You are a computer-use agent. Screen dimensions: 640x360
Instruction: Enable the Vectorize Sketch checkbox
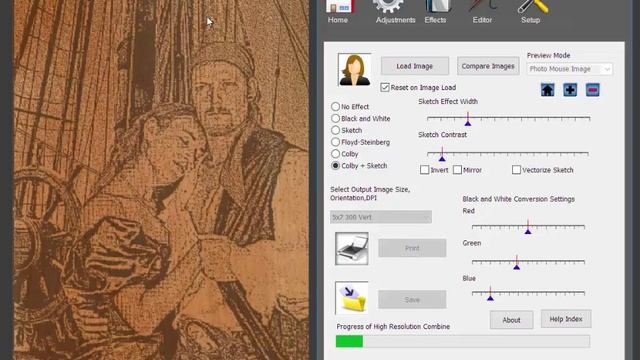[516, 170]
